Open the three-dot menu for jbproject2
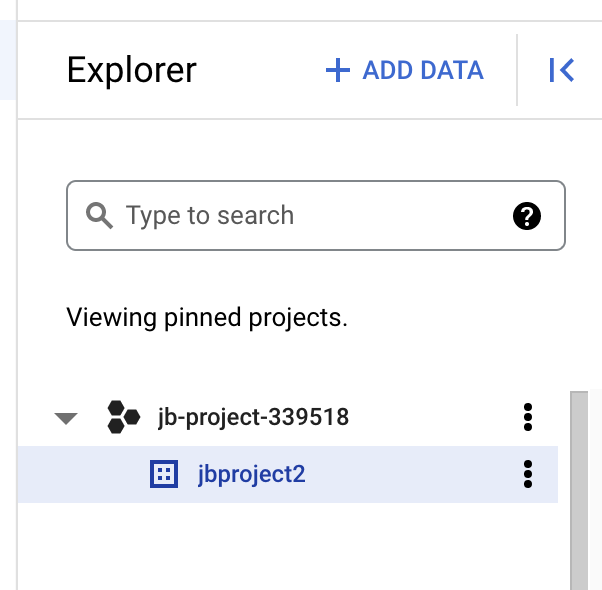 (528, 474)
